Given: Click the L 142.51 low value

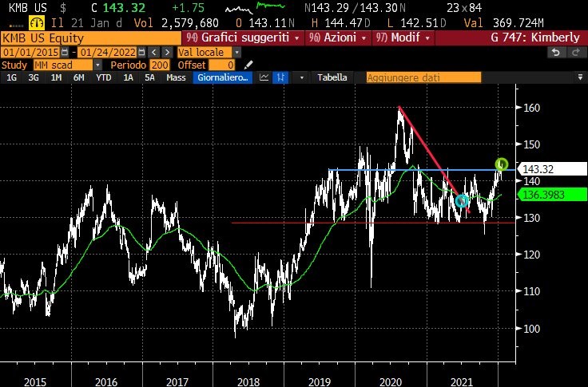Looking at the screenshot, I should (416, 23).
